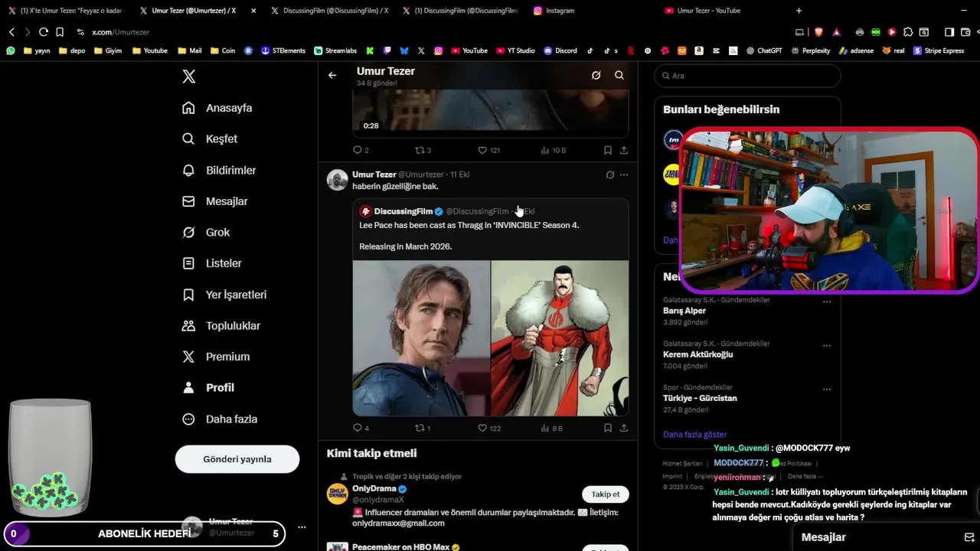Open the Streamlabs bookmark
980x551 pixels.
click(x=335, y=51)
